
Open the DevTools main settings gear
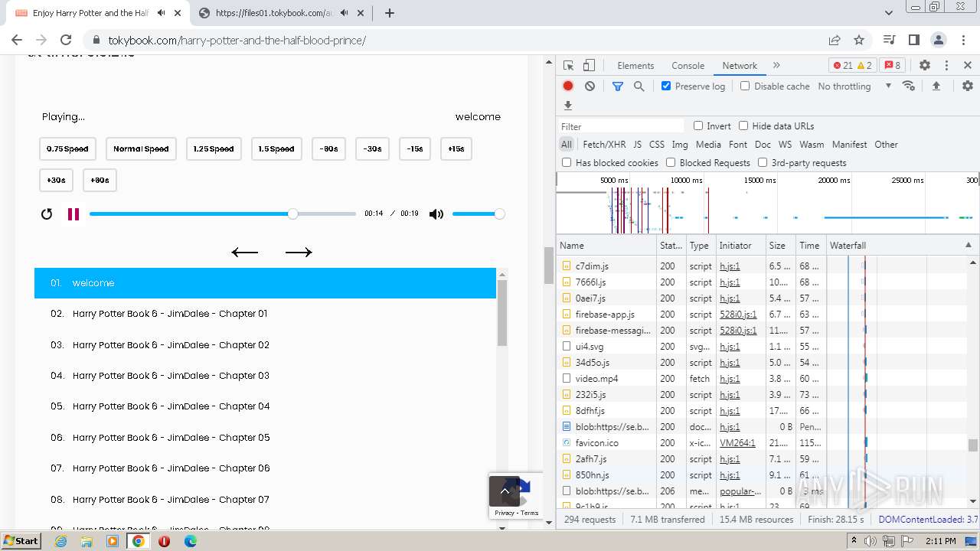[x=925, y=66]
